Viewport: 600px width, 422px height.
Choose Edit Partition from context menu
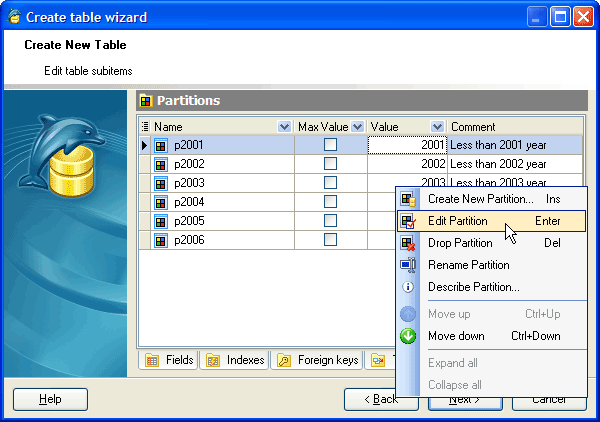pyautogui.click(x=491, y=221)
